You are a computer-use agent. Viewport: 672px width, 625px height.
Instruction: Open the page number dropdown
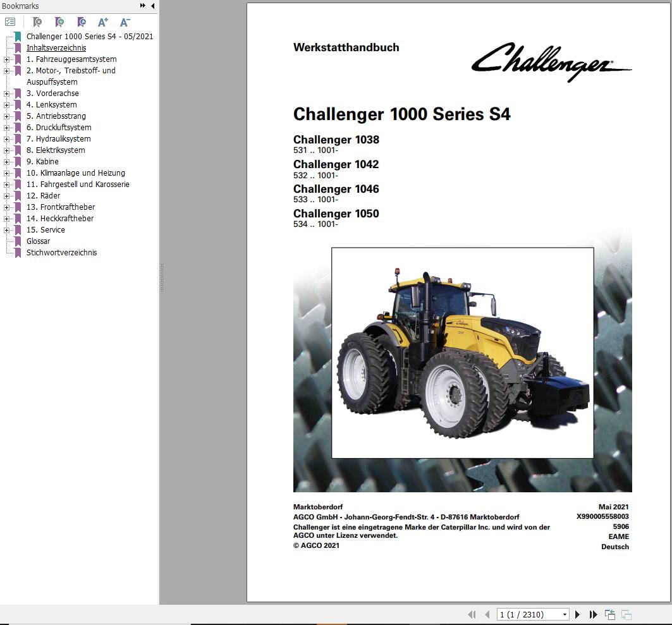[565, 615]
